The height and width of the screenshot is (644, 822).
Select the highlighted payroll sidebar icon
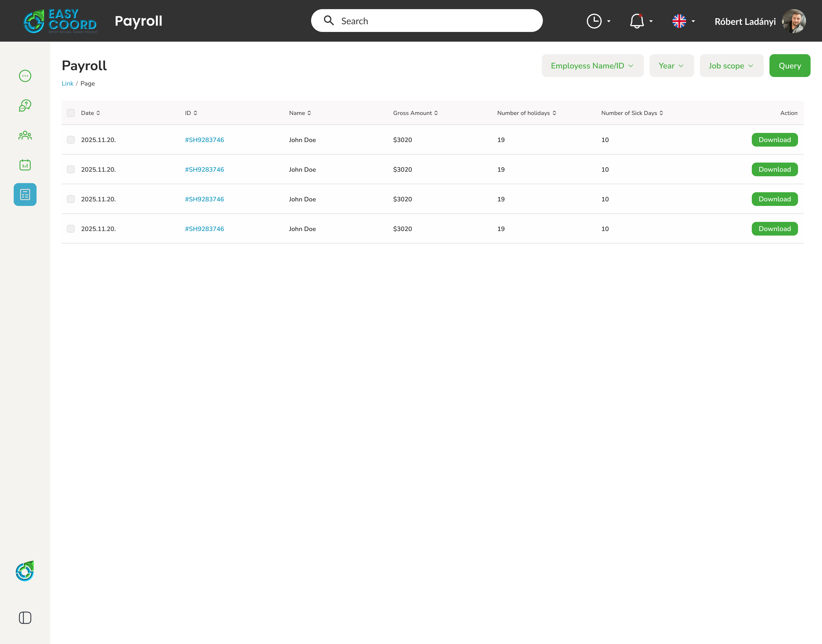click(25, 195)
